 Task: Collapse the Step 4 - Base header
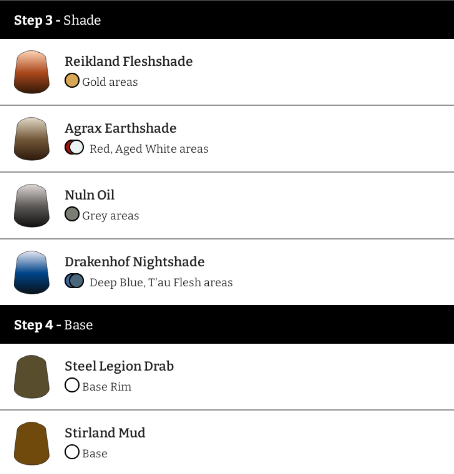pos(227,325)
